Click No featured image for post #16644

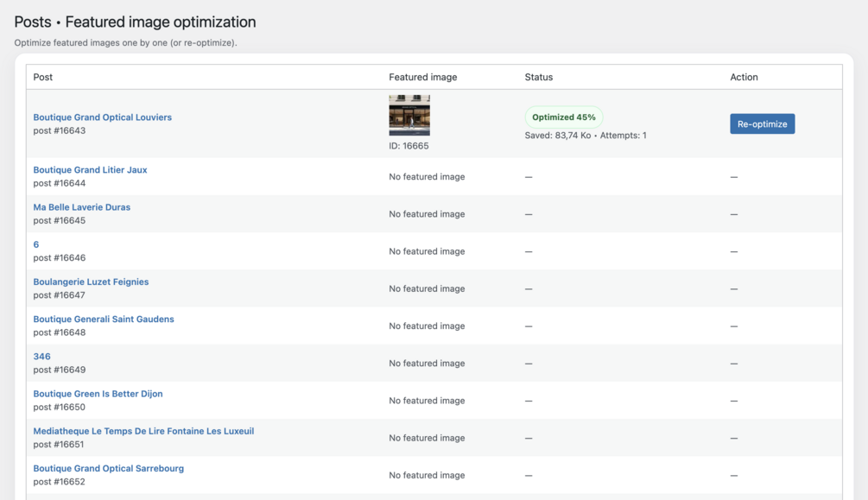(427, 177)
